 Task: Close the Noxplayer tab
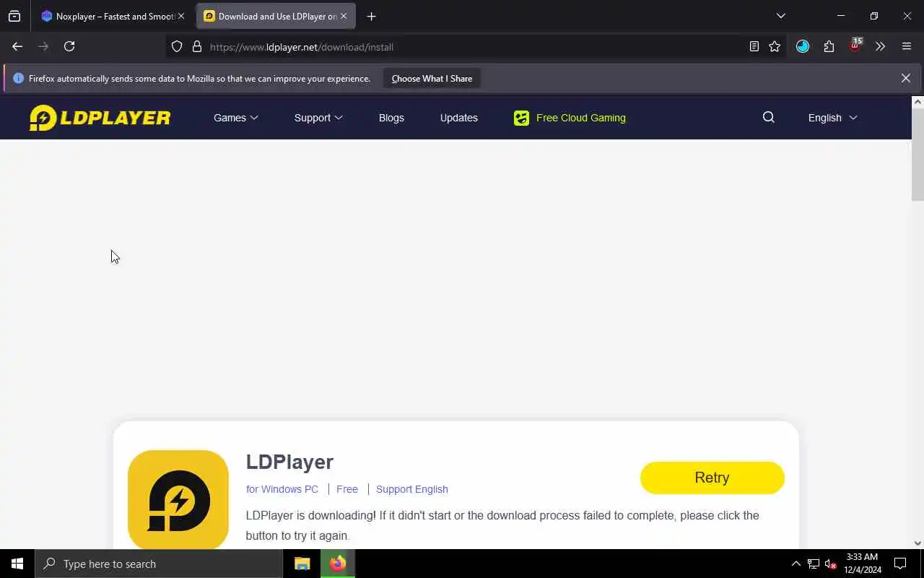[x=181, y=16]
